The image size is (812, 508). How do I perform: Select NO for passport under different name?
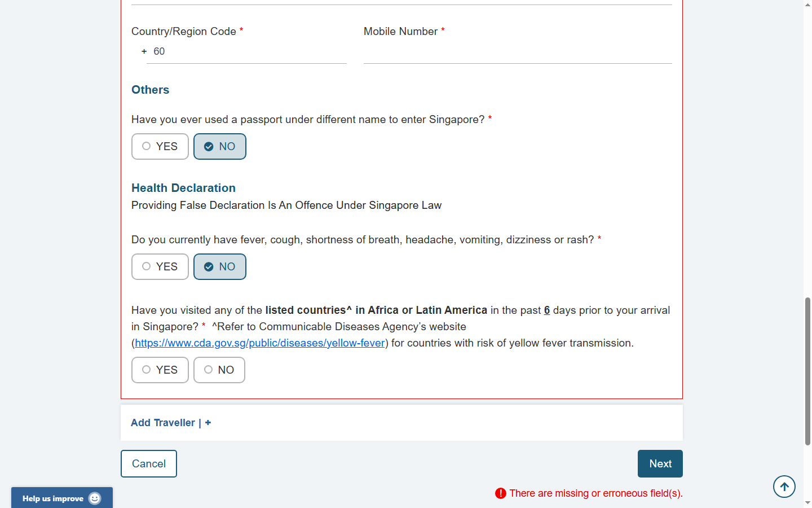click(219, 147)
